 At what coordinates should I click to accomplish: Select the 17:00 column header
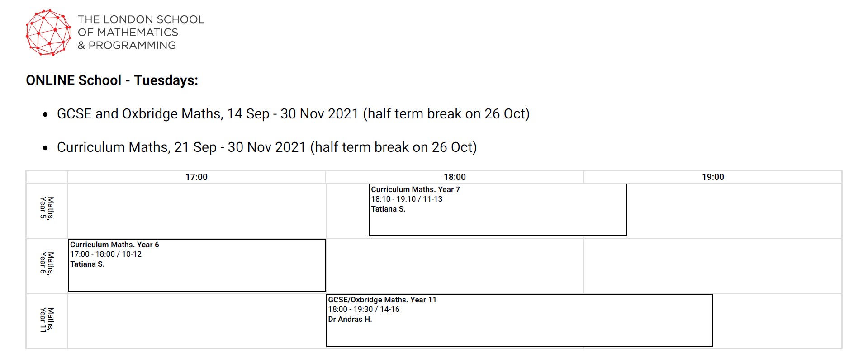[x=196, y=177]
